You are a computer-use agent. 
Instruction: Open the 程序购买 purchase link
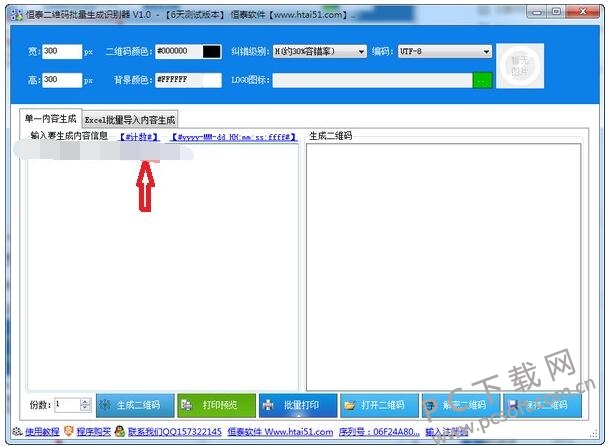[94, 431]
